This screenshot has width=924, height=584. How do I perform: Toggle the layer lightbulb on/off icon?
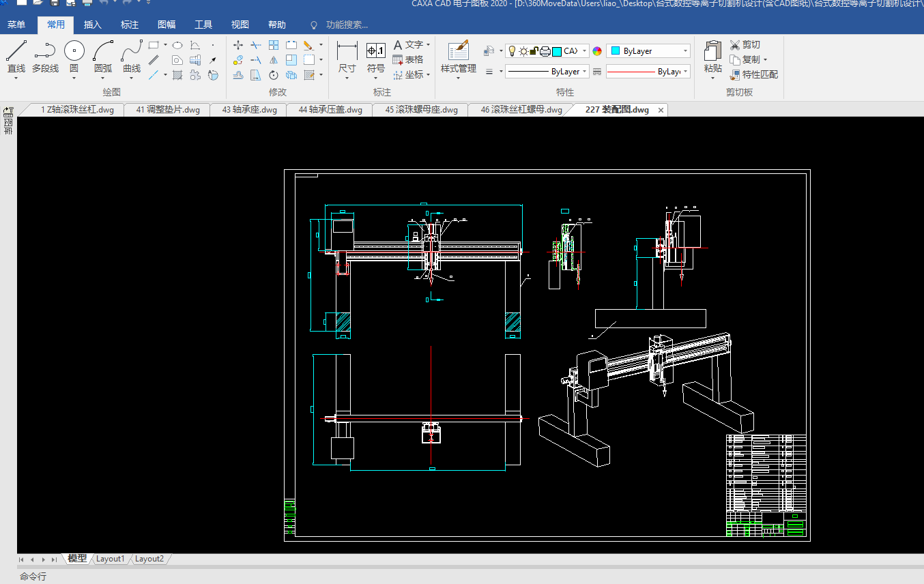pyautogui.click(x=512, y=51)
